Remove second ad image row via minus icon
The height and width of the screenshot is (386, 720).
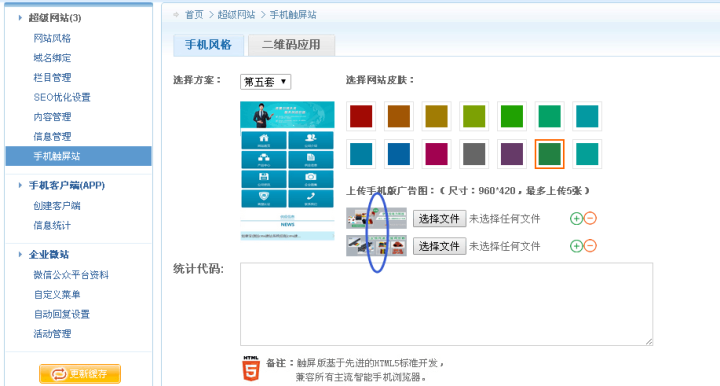590,246
